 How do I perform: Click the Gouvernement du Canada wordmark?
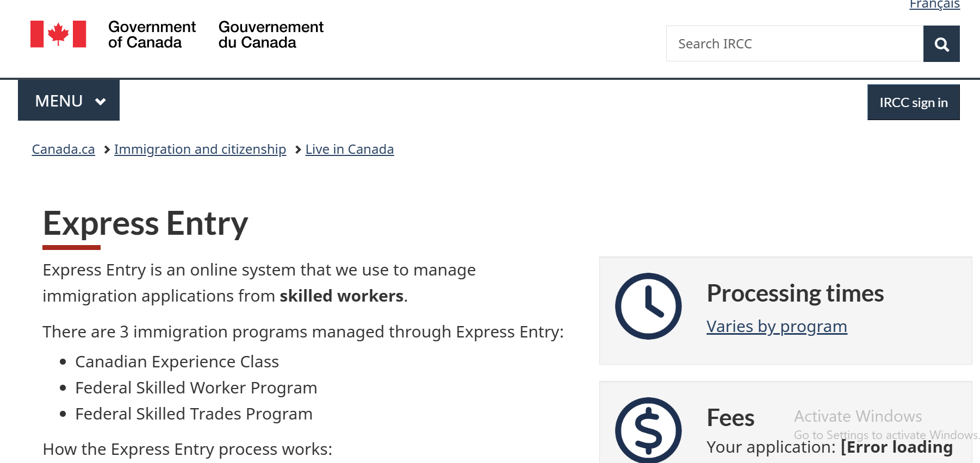click(x=271, y=35)
